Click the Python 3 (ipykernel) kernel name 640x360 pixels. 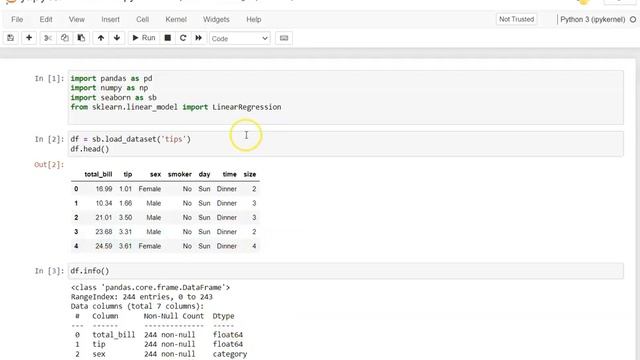[592, 19]
